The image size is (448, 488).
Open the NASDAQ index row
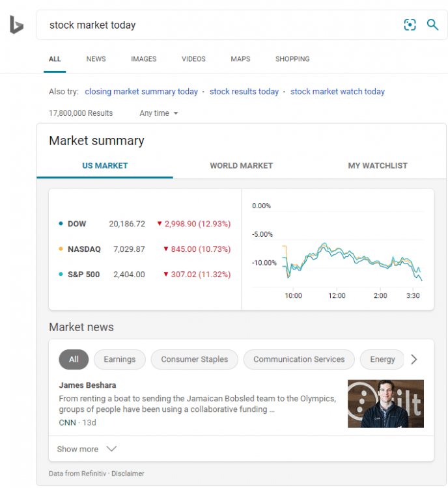tap(84, 249)
